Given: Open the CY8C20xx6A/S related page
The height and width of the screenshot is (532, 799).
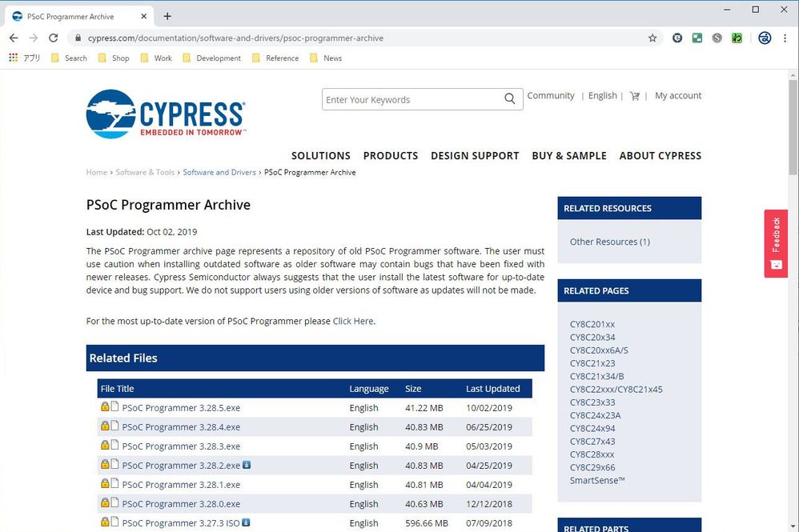Looking at the screenshot, I should click(x=599, y=350).
